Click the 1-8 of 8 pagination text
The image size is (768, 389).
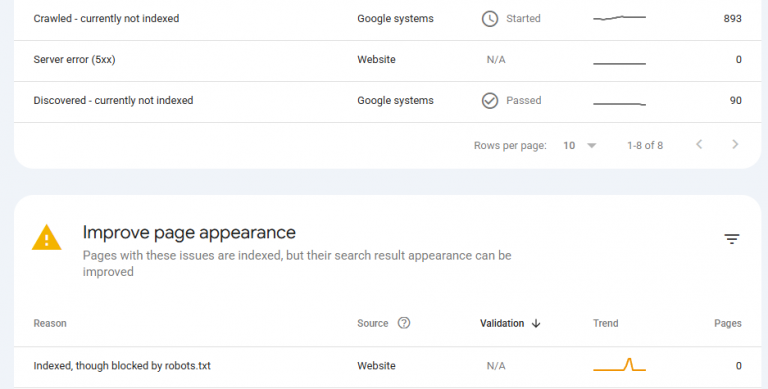645,146
